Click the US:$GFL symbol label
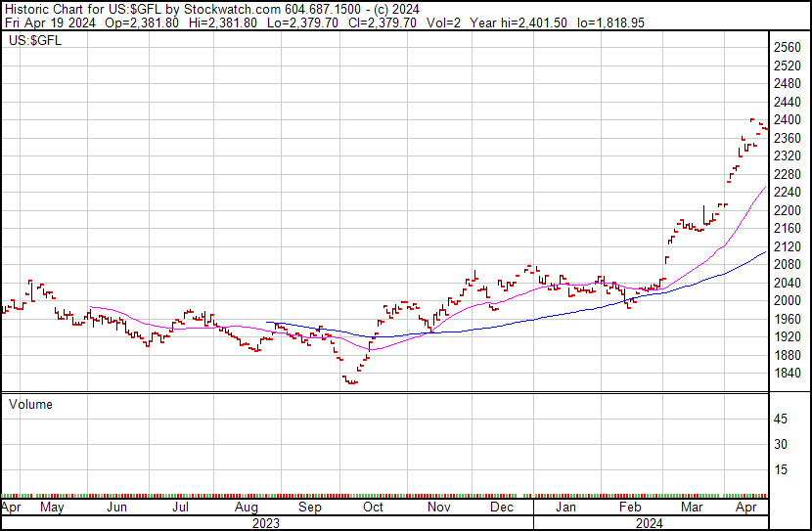Image resolution: width=812 pixels, height=531 pixels. pyautogui.click(x=35, y=40)
